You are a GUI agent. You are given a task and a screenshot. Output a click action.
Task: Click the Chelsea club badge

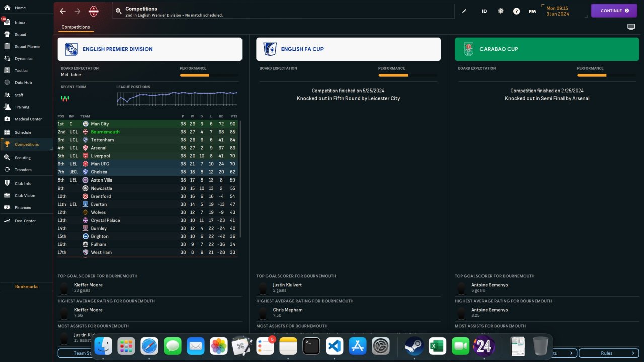coord(86,172)
